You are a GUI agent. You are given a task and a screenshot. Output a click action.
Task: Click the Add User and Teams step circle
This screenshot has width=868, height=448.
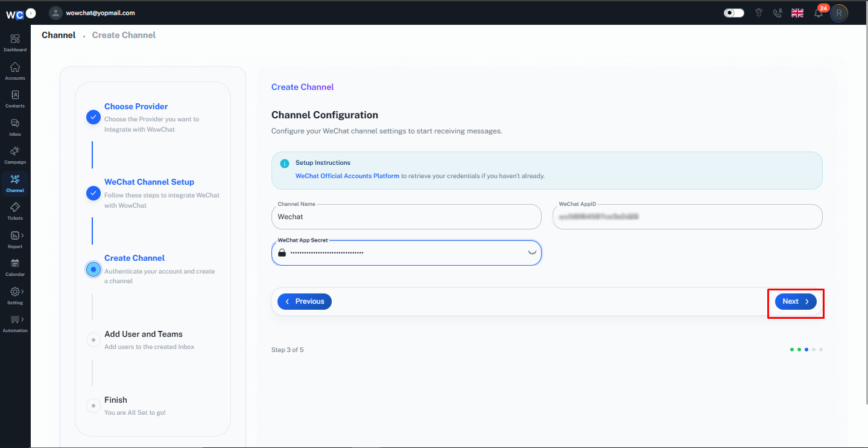[x=93, y=340]
